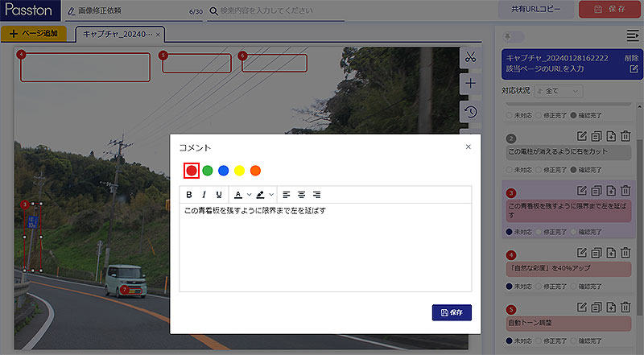Right-align the comment text
This screenshot has height=355, width=644.
pyautogui.click(x=316, y=195)
